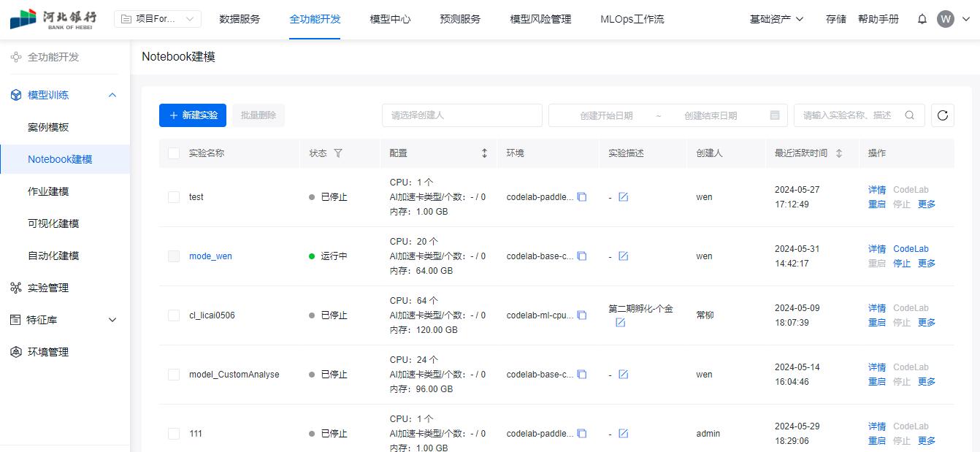The height and width of the screenshot is (452, 980).
Task: Click the 批量删除 button
Action: click(259, 115)
